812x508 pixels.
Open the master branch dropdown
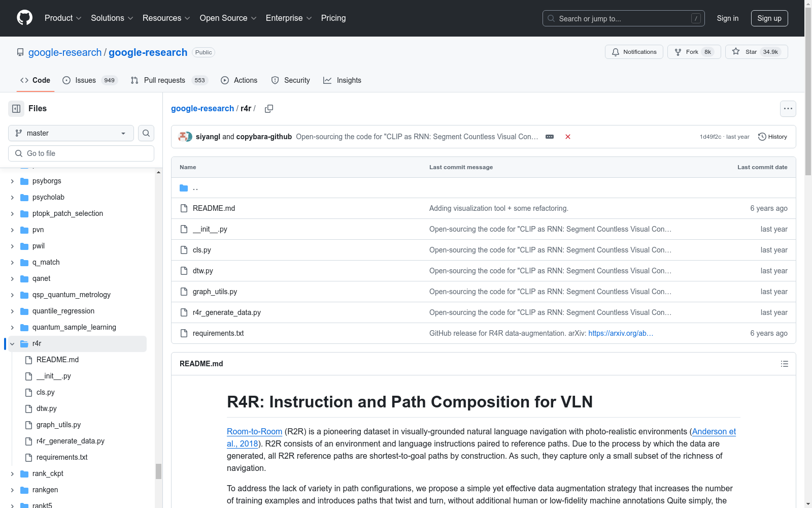pos(71,133)
